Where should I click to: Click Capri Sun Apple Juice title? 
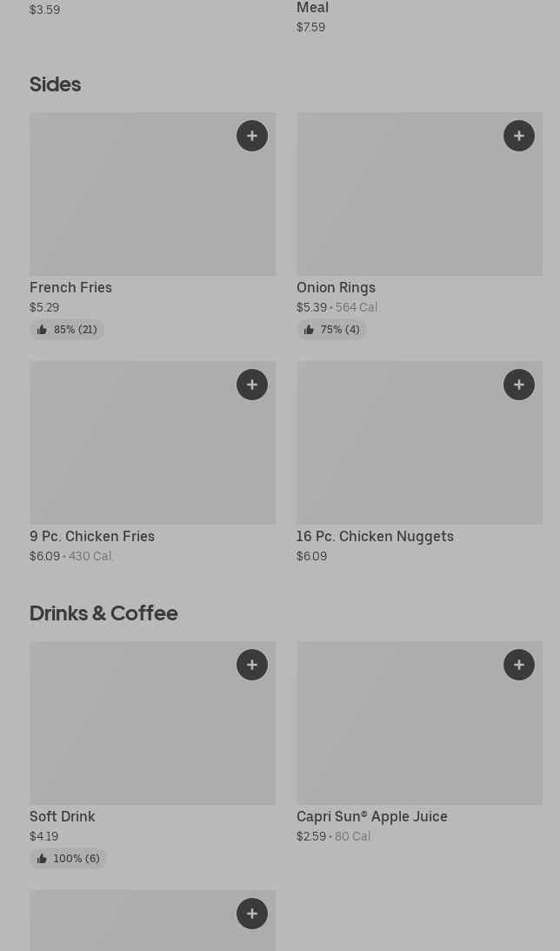(x=371, y=816)
